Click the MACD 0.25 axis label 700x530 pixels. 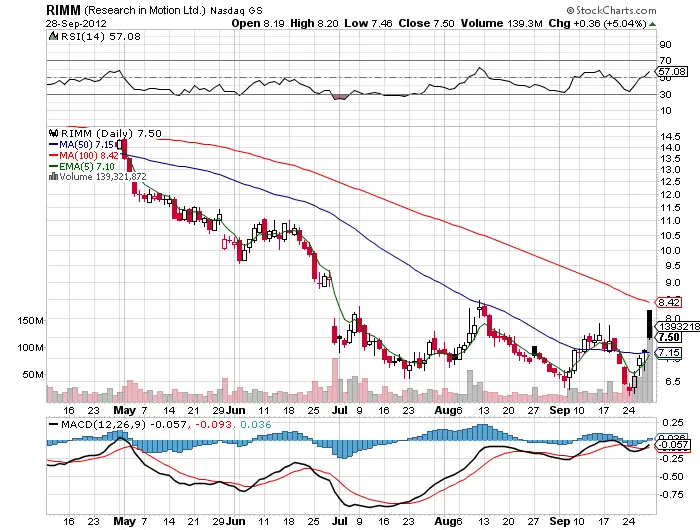click(x=673, y=422)
